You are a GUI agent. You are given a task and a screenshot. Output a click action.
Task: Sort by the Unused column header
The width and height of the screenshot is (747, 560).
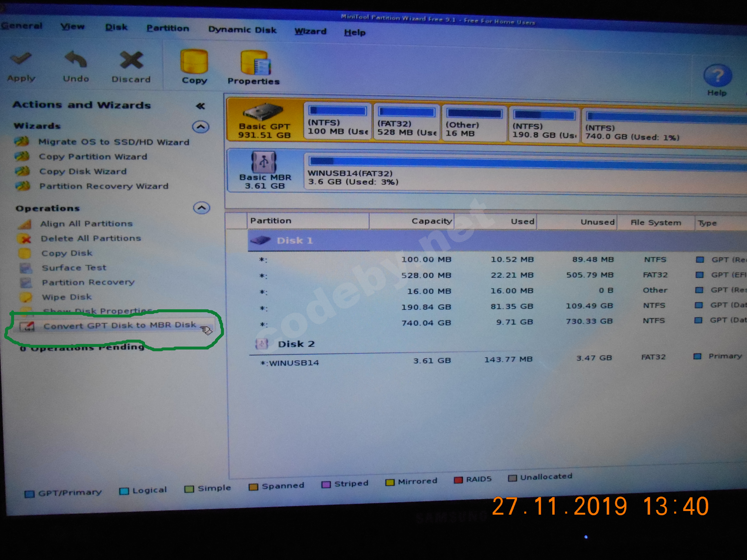pos(577,222)
